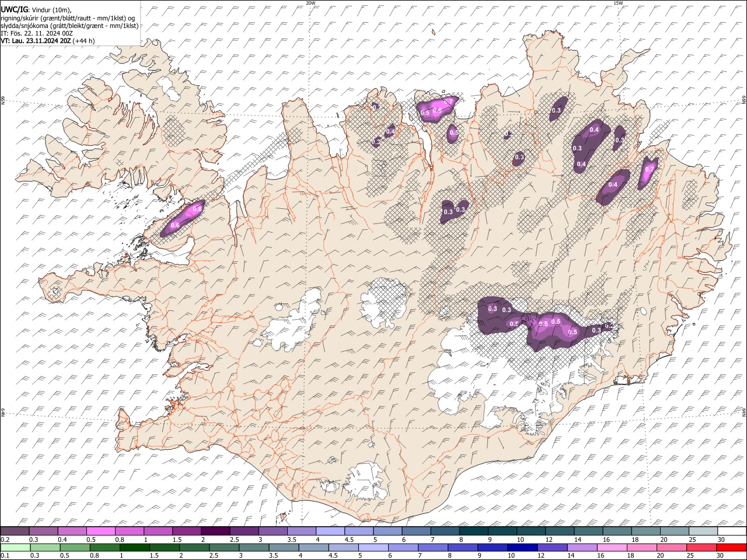
Task: Click the 3 swatch in the lower scale
Action: pos(253,547)
